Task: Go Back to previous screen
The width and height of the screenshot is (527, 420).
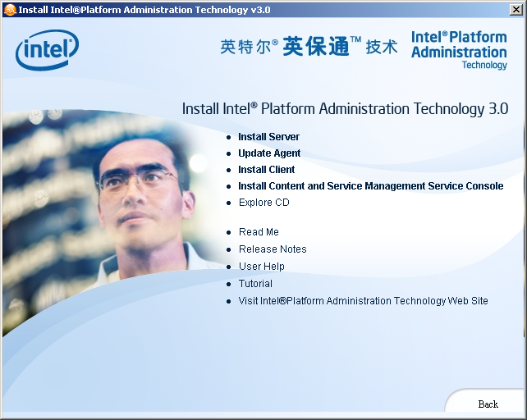Action: coord(488,404)
